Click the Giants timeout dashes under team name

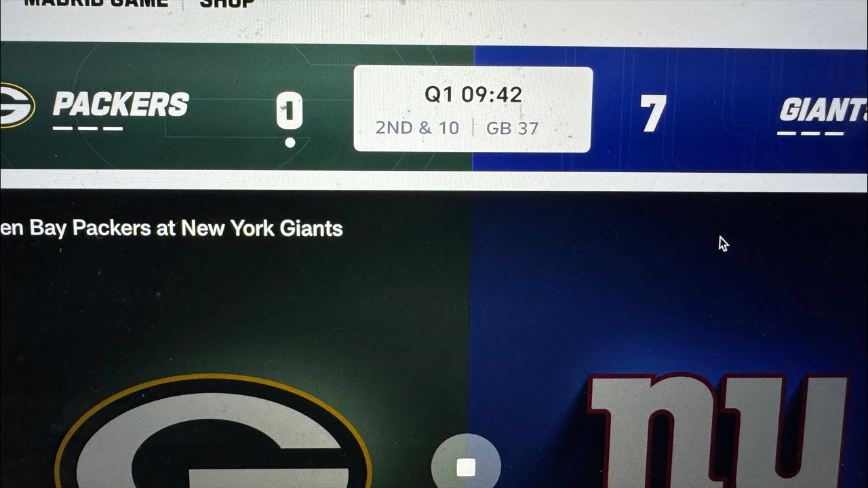(810, 133)
